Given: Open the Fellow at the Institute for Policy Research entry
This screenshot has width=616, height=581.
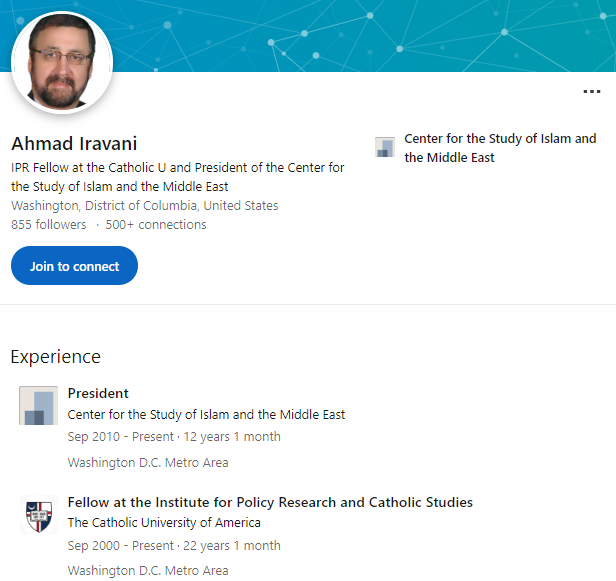Looking at the screenshot, I should pyautogui.click(x=270, y=502).
